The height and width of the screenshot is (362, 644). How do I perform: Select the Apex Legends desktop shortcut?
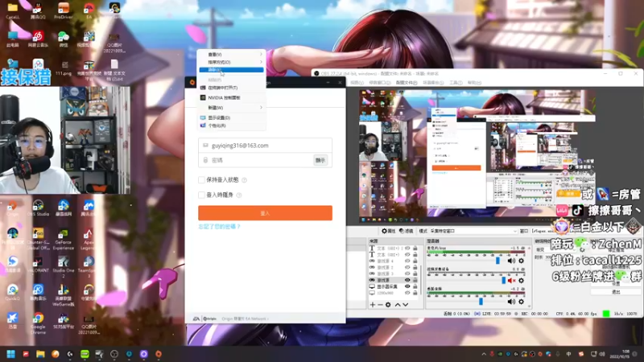(x=89, y=237)
